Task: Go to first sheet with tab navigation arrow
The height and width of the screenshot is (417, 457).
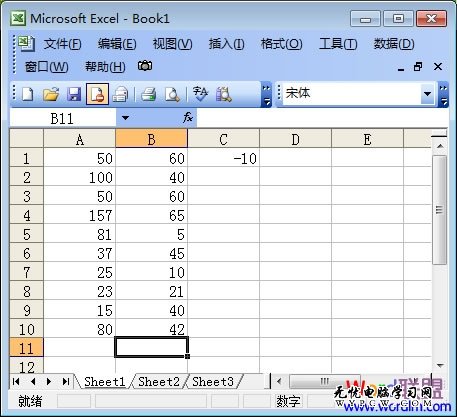Action: [x=16, y=381]
